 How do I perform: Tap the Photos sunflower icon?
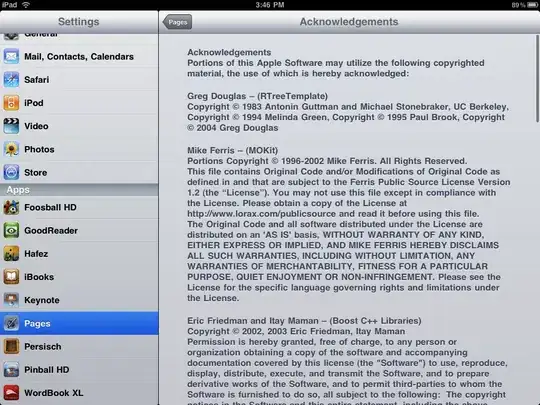click(x=11, y=149)
